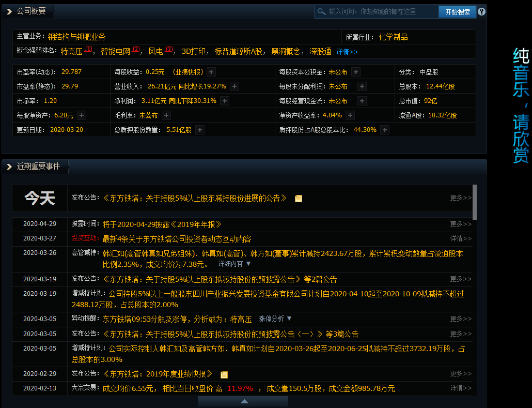
Task: Click the 10.32亿股 circulating shares value
Action: tap(443, 115)
